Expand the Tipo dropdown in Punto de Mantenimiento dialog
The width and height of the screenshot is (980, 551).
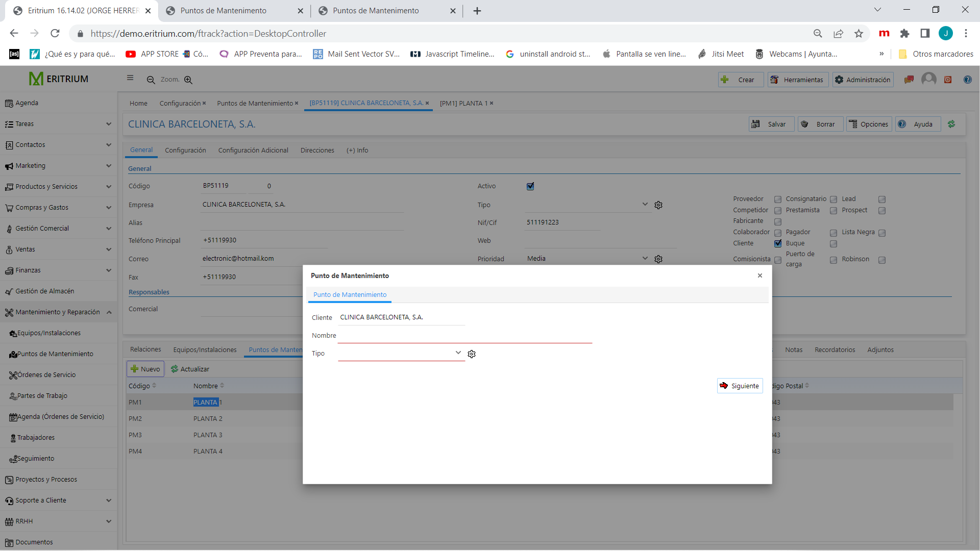(x=458, y=353)
